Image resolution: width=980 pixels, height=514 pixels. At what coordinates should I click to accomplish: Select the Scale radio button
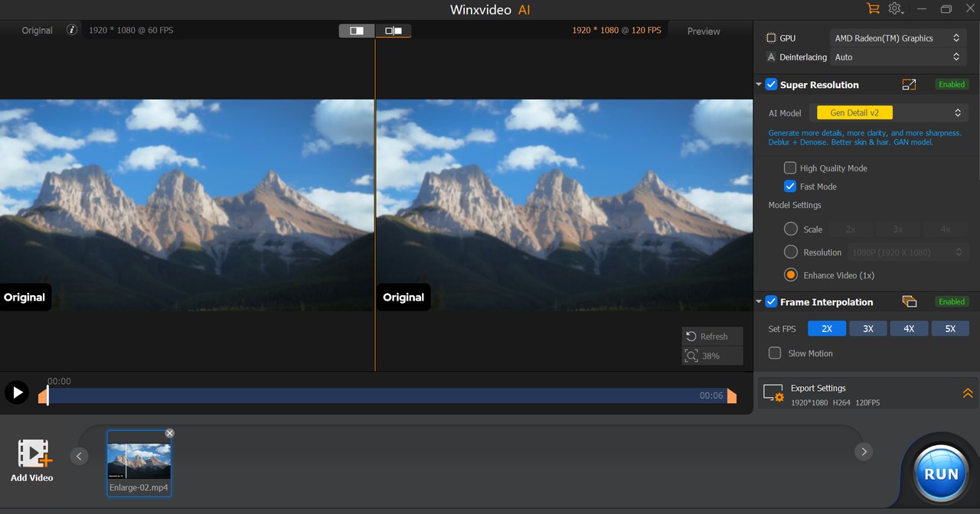[x=789, y=229]
